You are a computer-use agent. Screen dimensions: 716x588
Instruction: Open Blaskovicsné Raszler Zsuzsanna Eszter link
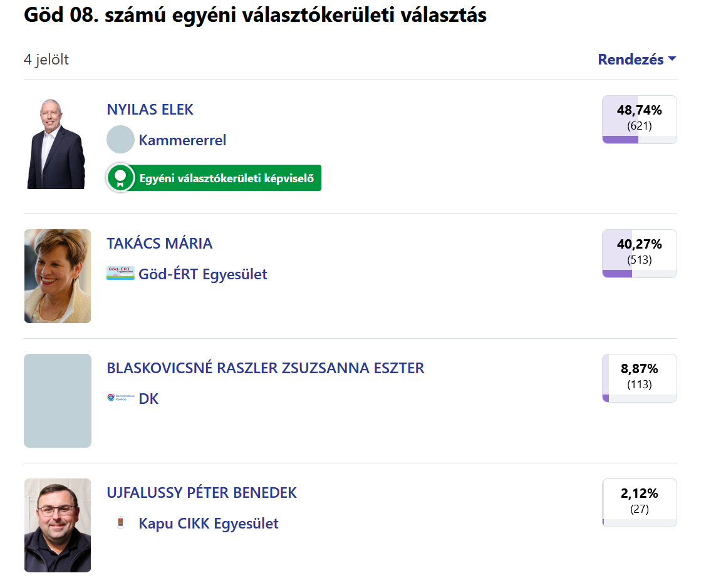pos(266,368)
